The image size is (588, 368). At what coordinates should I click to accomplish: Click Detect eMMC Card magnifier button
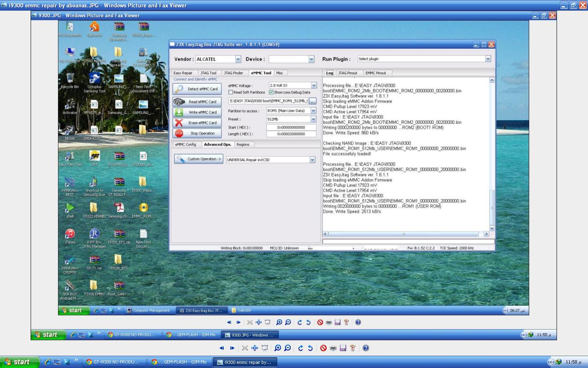pos(197,89)
